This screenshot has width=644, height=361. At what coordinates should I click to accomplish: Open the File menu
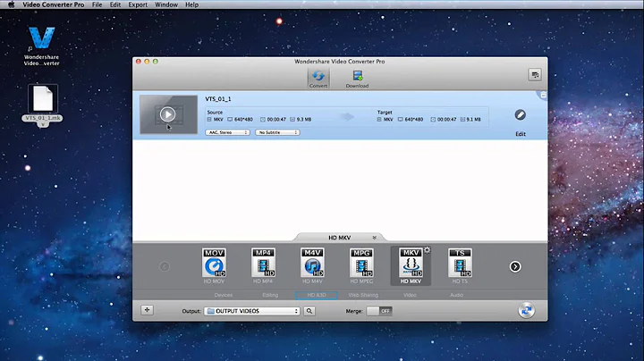[x=97, y=4]
